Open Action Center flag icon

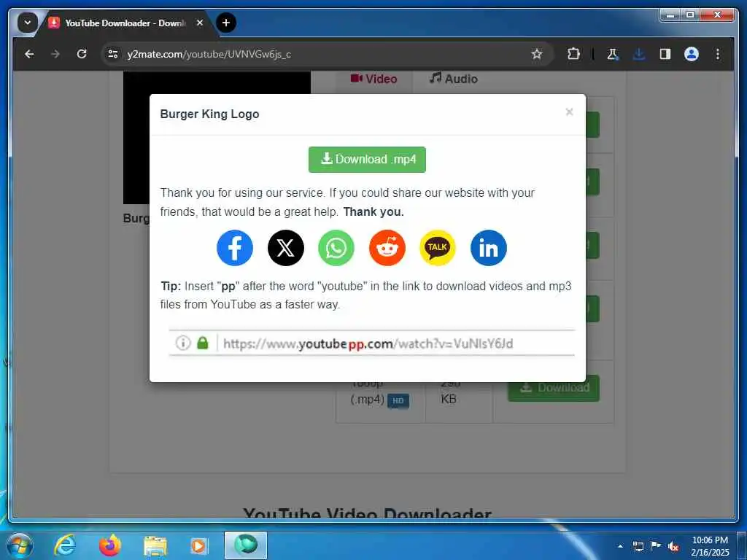(x=656, y=545)
